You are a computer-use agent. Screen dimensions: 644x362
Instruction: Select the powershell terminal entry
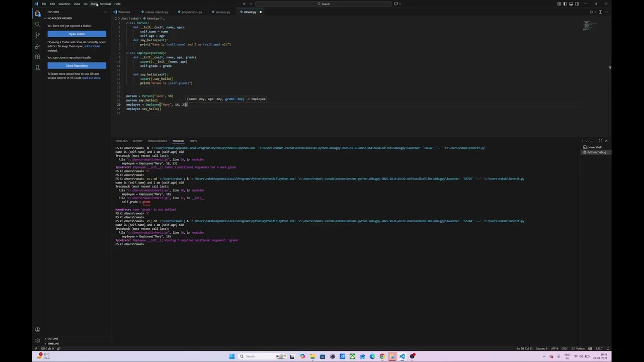595,147
